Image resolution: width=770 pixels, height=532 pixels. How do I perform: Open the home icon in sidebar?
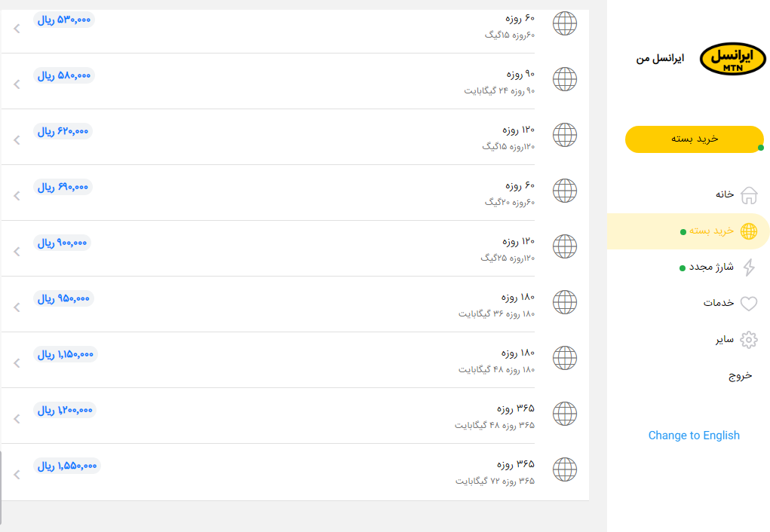click(x=749, y=195)
